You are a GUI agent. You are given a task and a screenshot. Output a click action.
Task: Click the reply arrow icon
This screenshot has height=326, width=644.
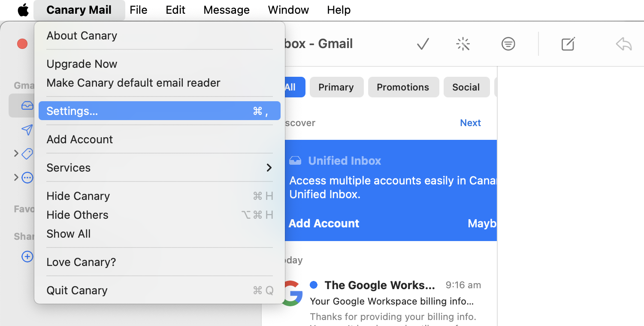[624, 44]
